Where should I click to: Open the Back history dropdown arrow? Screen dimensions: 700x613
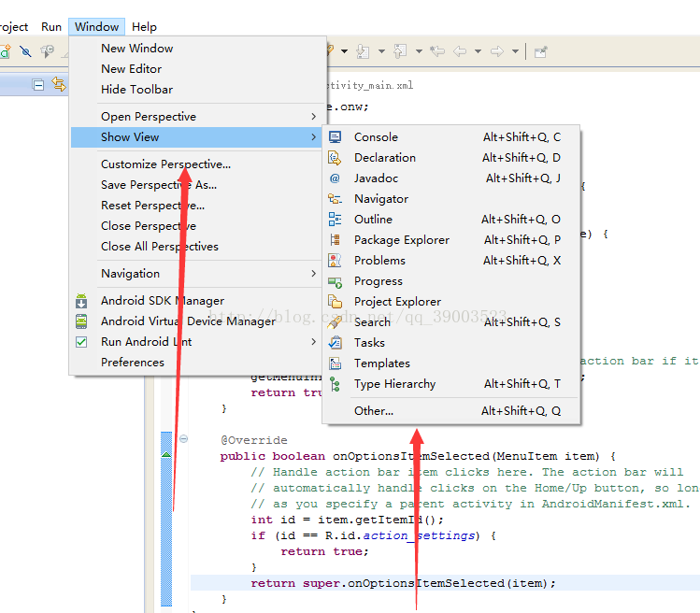tap(478, 51)
